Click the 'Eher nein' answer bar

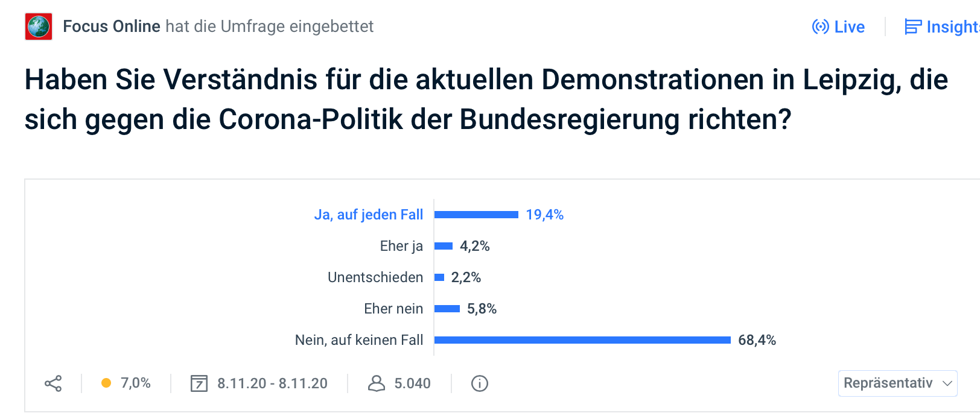click(447, 309)
